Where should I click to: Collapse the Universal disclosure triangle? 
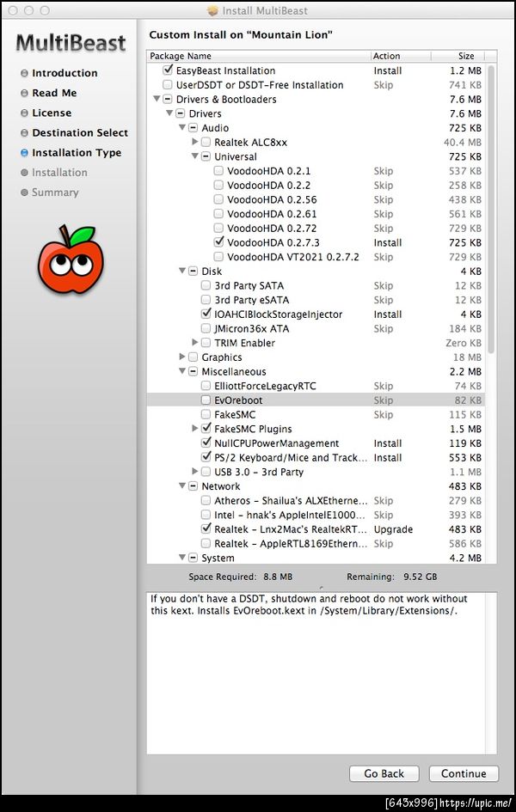click(195, 156)
